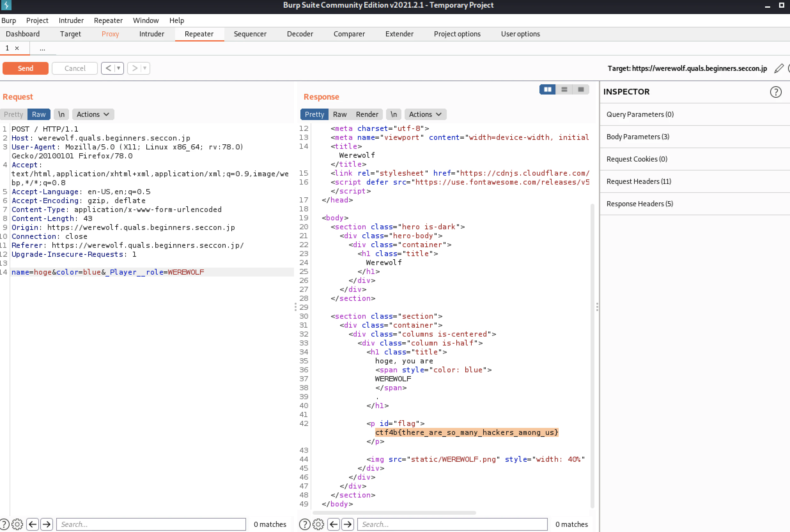The width and height of the screenshot is (790, 532).
Task: Click the highlighted ctf4b flag text
Action: point(467,432)
